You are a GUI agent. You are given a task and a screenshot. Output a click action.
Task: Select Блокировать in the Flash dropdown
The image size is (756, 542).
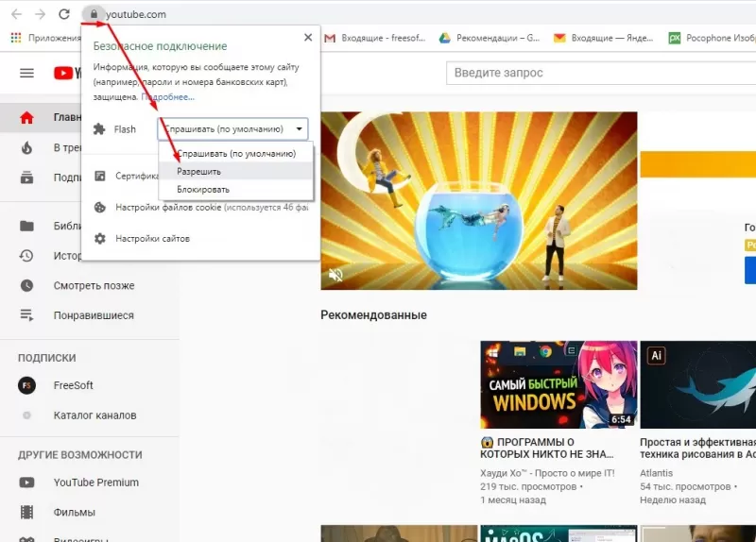236,190
